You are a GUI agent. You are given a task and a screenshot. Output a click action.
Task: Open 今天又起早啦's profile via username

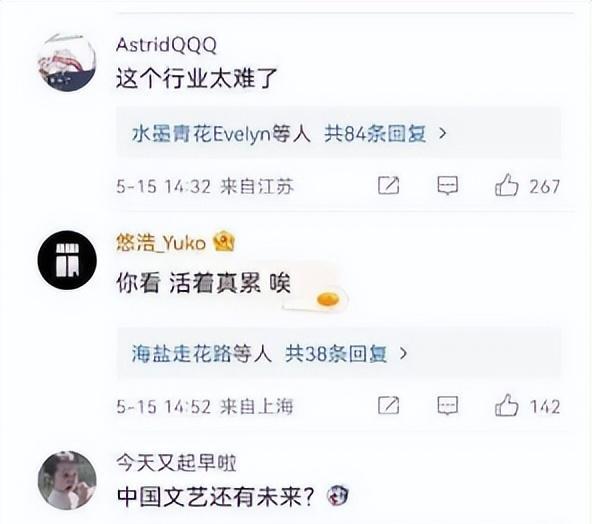[176, 462]
